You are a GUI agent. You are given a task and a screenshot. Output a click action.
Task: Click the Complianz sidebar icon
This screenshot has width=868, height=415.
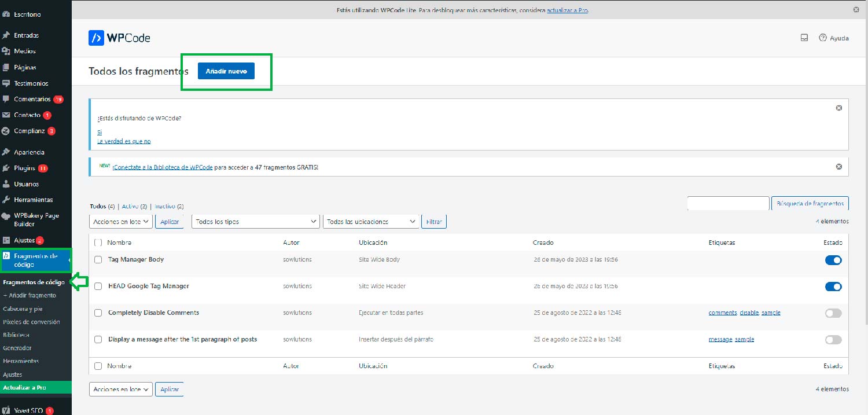click(x=6, y=131)
